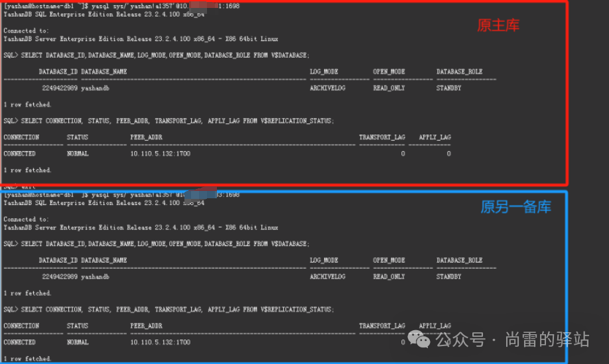Click NORMAL status value in the lower session
Viewport: 609px width, 364px height.
[x=78, y=342]
